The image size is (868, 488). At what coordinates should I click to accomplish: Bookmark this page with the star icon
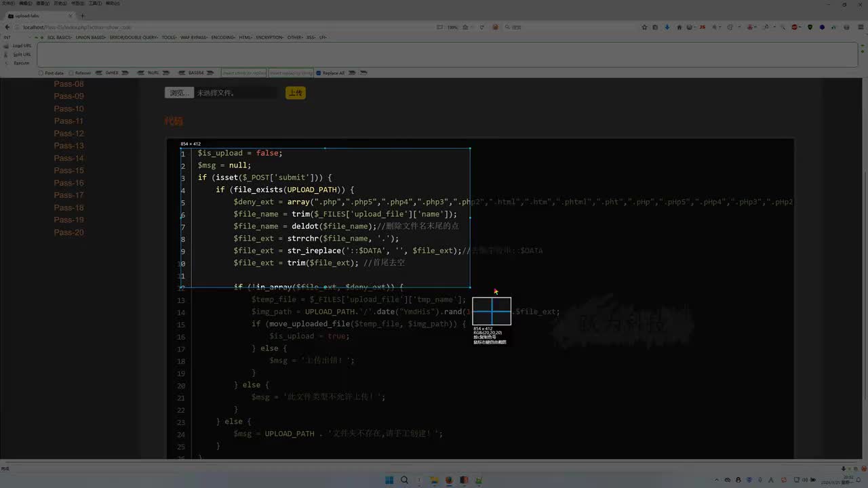pos(644,27)
